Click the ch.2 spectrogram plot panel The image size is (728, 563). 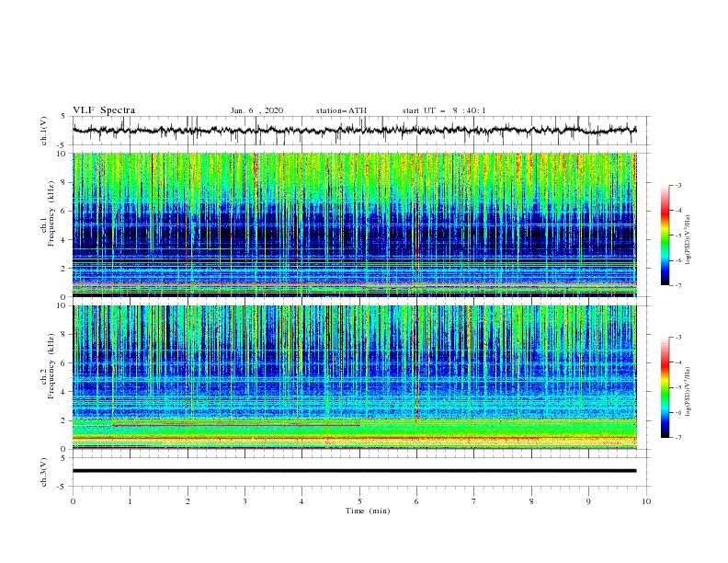[355, 377]
